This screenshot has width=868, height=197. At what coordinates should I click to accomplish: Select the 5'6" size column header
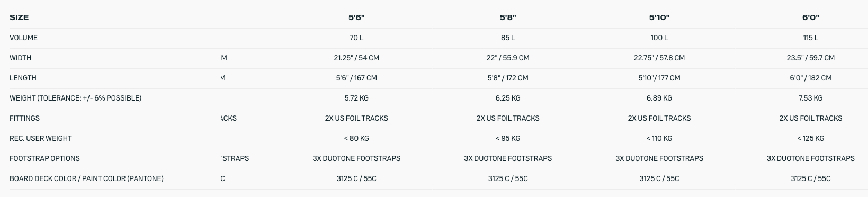coord(356,17)
